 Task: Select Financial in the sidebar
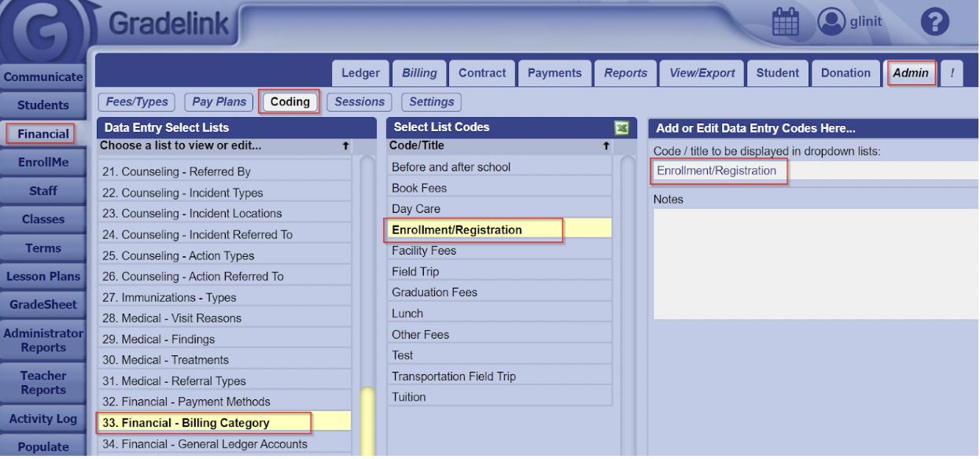(42, 134)
